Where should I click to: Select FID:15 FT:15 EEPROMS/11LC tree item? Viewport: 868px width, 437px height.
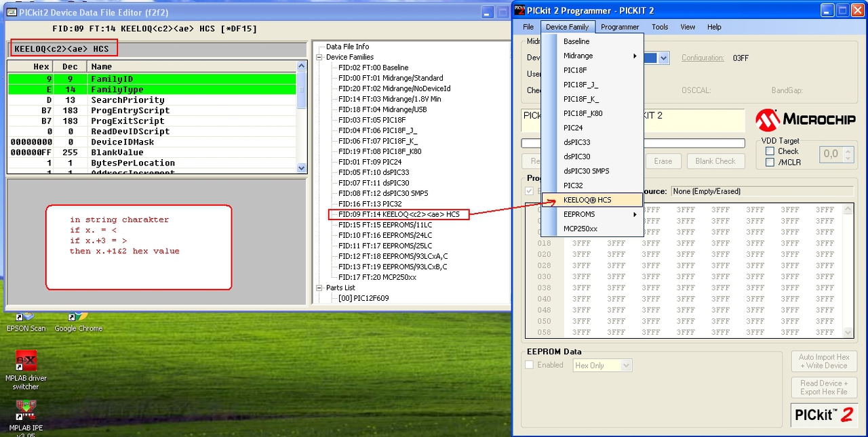[x=385, y=225]
